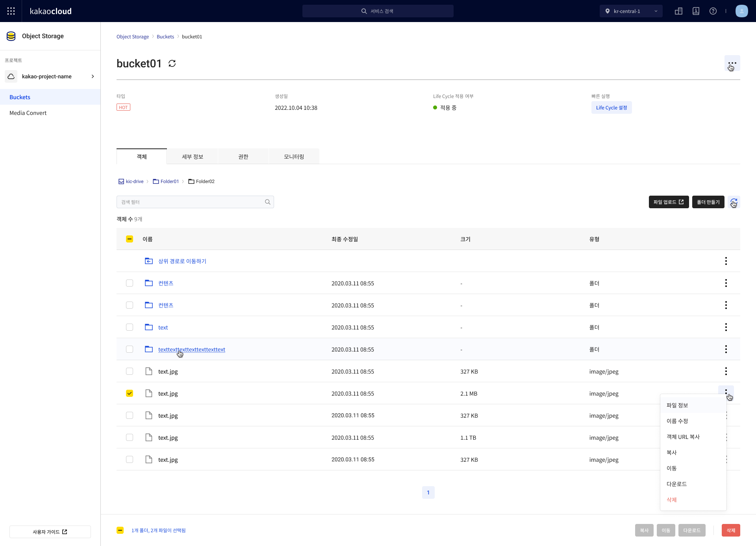Viewport: 756px width, 546px height.
Task: Open the organization building icon in header
Action: [678, 11]
